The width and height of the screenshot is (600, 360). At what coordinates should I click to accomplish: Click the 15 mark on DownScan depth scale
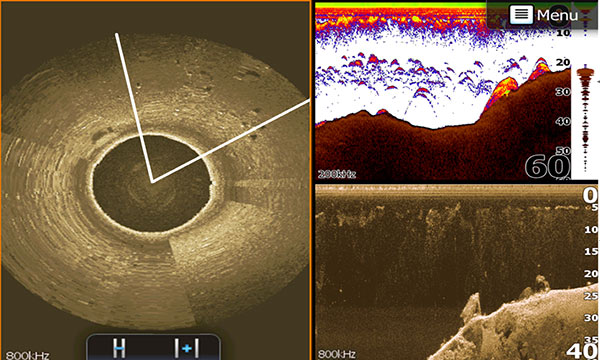pyautogui.click(x=591, y=251)
